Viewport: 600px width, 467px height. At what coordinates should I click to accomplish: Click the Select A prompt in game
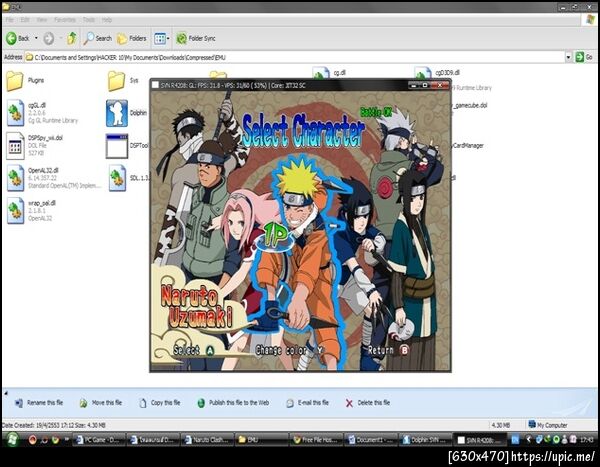pyautogui.click(x=194, y=350)
